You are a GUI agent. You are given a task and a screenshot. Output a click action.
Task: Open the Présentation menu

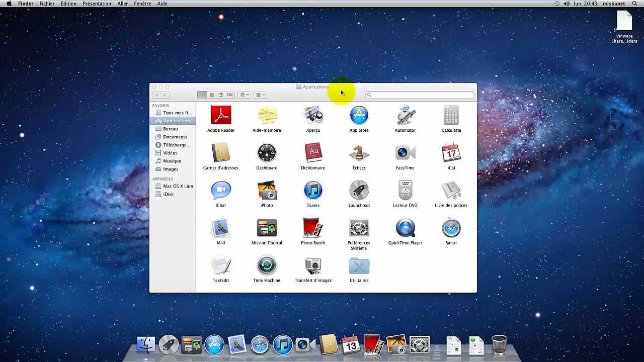(97, 4)
